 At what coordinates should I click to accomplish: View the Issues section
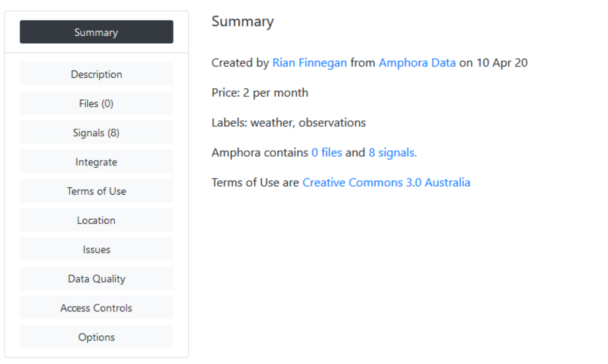96,249
